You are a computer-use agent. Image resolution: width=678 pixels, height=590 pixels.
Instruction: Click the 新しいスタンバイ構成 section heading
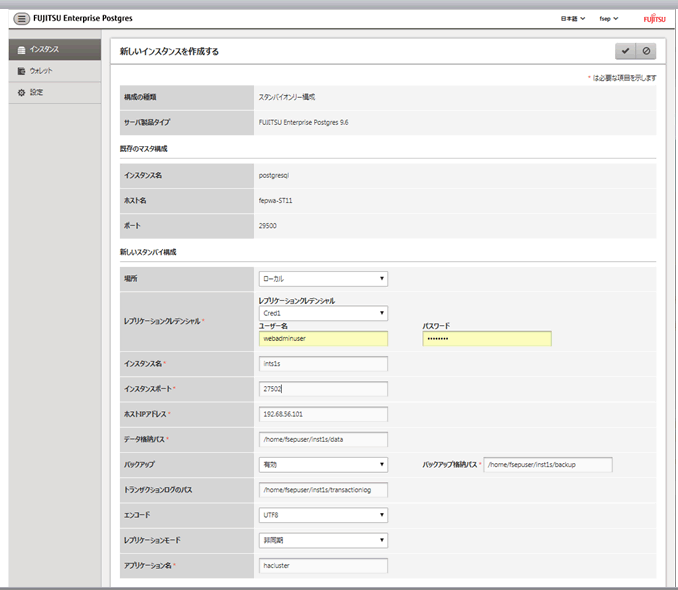pos(148,252)
